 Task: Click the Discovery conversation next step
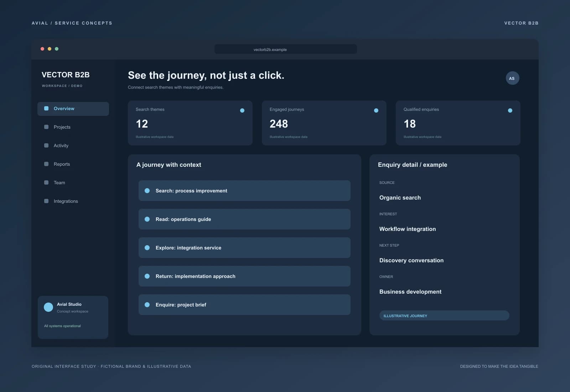[411, 261]
